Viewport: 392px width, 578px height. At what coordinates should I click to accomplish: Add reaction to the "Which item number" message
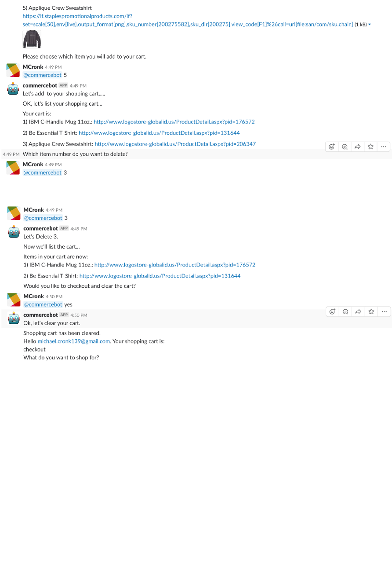click(x=332, y=147)
